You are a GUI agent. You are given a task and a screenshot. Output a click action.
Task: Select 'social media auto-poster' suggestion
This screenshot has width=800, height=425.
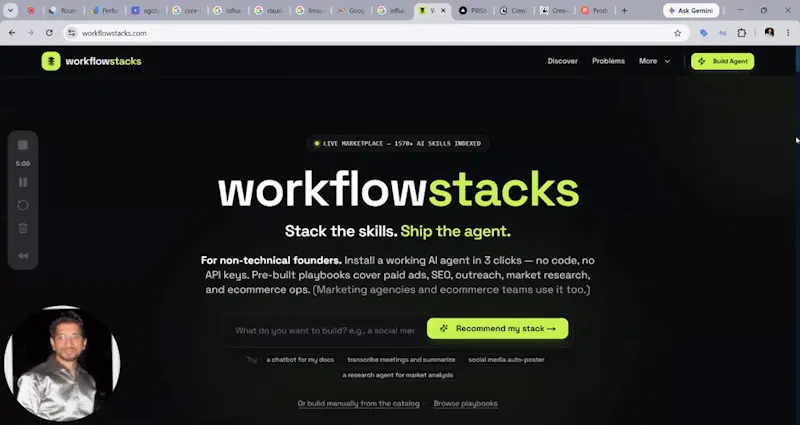click(x=506, y=360)
